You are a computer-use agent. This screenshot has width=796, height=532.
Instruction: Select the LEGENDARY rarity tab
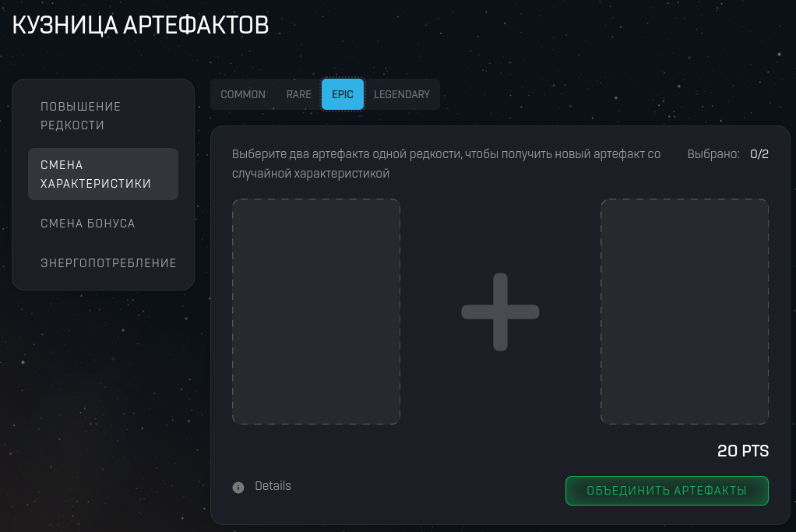402,94
